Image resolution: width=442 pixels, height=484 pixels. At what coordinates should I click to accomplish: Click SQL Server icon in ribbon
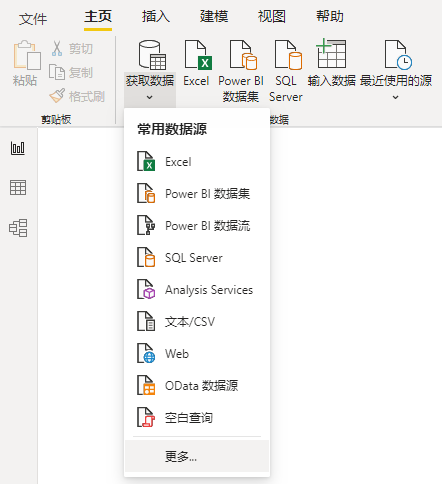(x=288, y=55)
